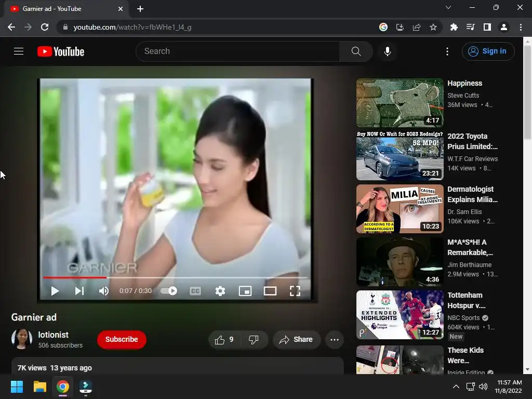Switch to theater mode
The width and height of the screenshot is (532, 399).
tap(270, 291)
